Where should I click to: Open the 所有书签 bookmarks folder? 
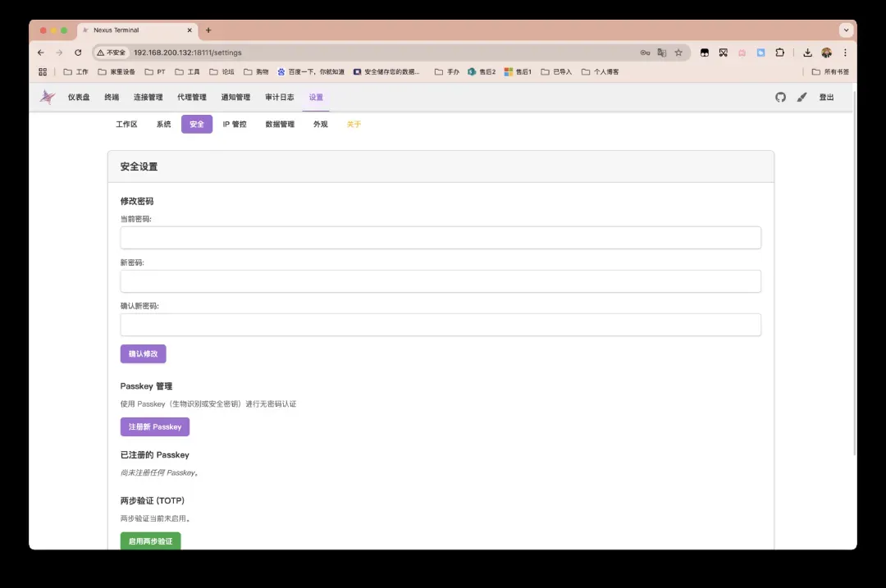(831, 72)
